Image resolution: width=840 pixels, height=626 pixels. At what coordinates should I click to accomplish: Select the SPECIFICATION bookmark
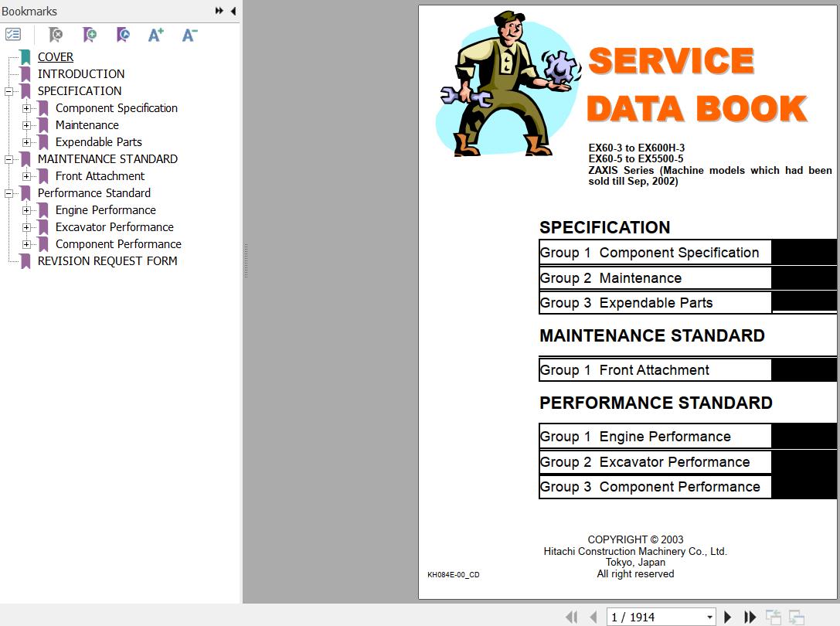tap(80, 91)
